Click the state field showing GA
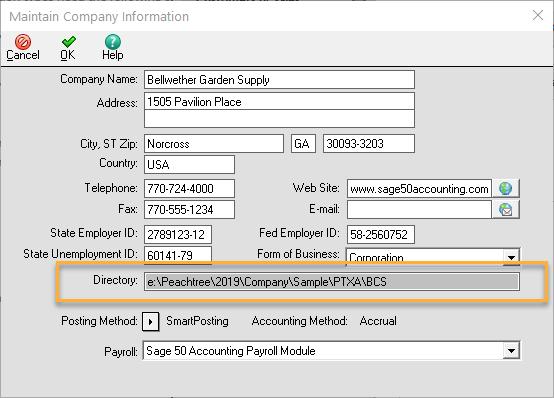 (x=303, y=144)
